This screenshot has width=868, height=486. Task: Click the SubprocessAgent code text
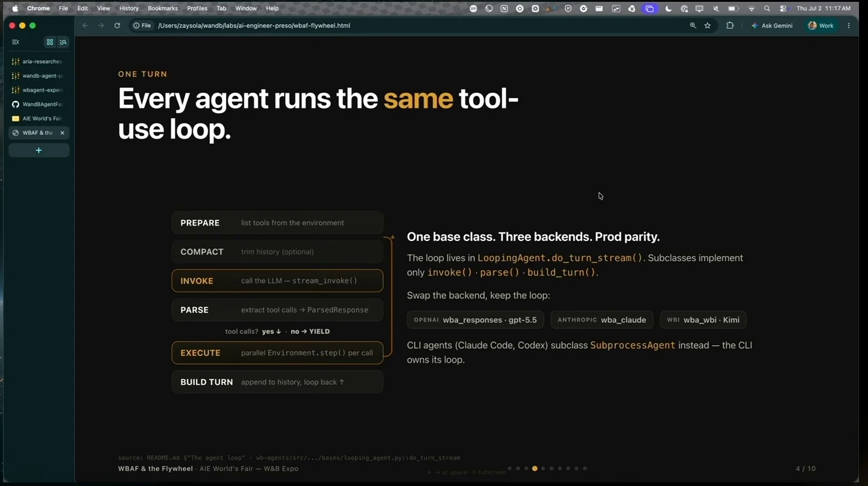[632, 345]
